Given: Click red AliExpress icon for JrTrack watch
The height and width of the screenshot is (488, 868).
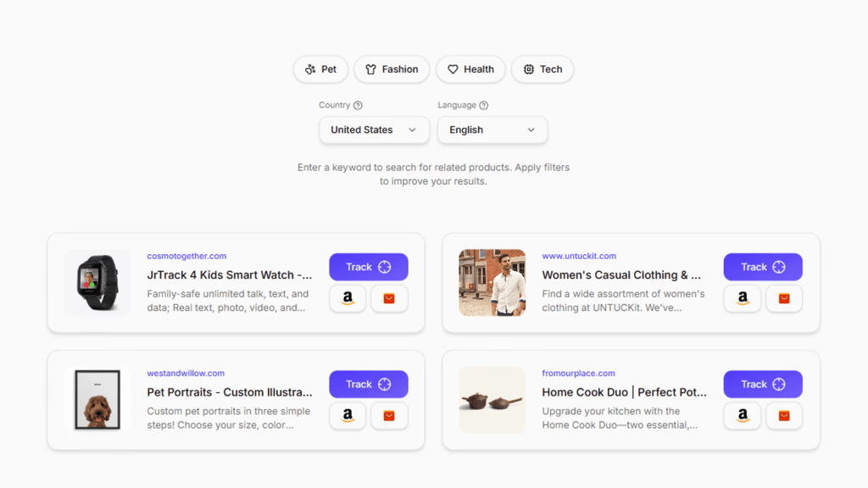Looking at the screenshot, I should point(389,298).
